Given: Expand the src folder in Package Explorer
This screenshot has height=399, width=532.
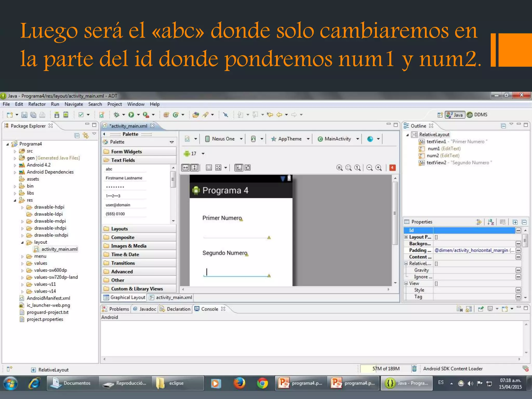Looking at the screenshot, I should click(x=15, y=151).
